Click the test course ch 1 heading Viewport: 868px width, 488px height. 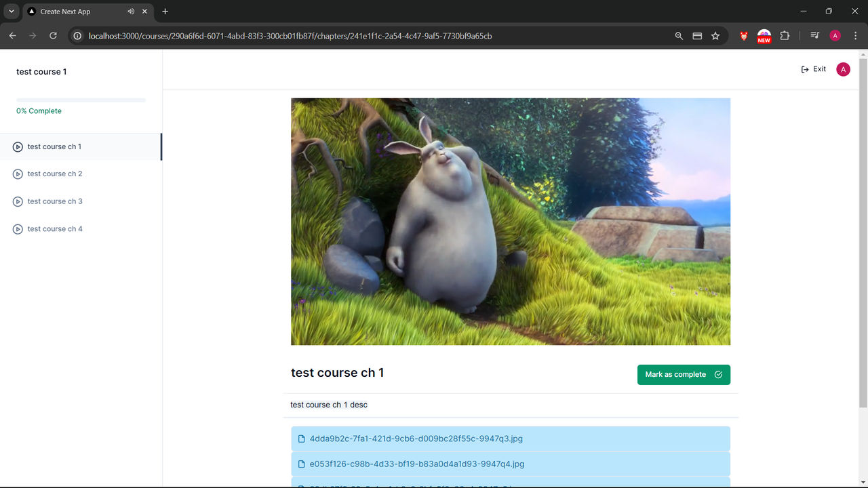click(x=337, y=373)
